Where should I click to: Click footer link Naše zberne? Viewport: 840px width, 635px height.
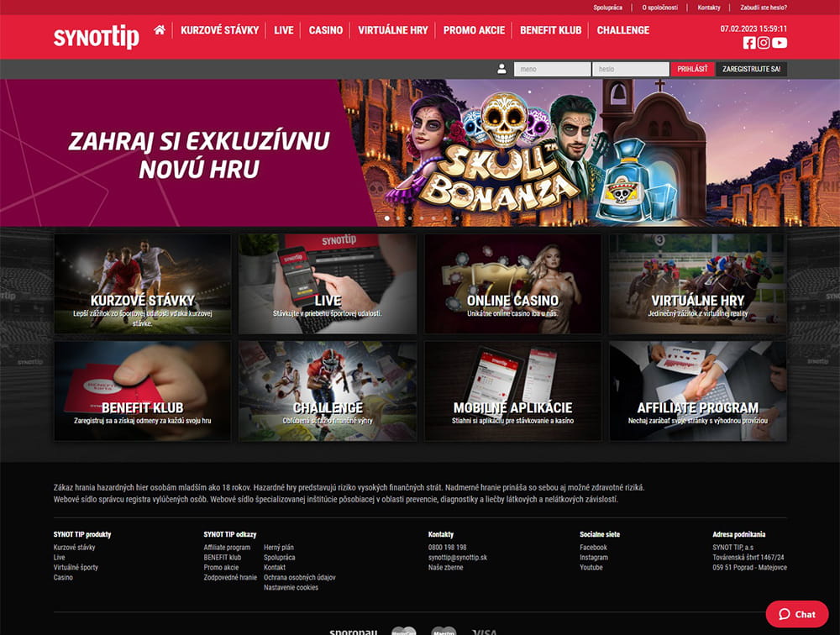446,568
